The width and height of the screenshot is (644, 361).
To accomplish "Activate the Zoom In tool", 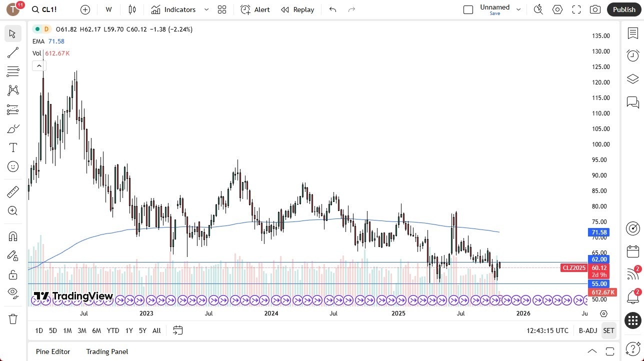I will pos(12,210).
